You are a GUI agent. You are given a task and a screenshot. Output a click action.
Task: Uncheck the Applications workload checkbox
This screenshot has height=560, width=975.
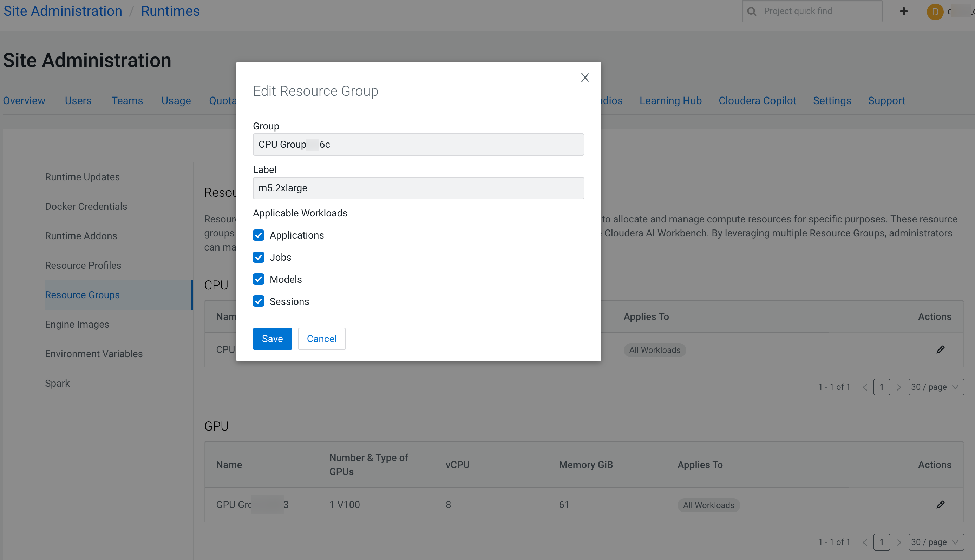point(258,235)
